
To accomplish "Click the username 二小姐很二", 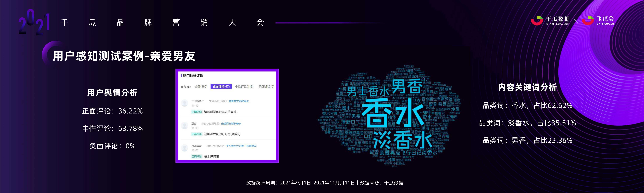I will (x=198, y=101).
